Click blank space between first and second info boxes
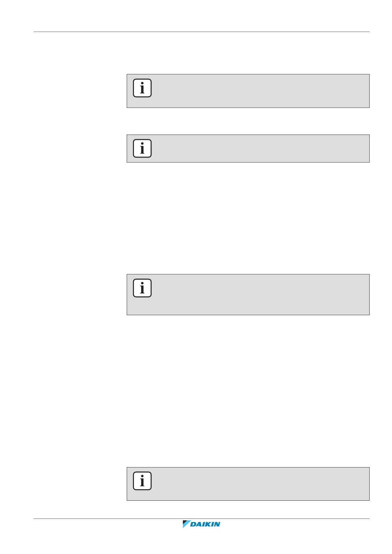The image size is (392, 554). coord(248,121)
